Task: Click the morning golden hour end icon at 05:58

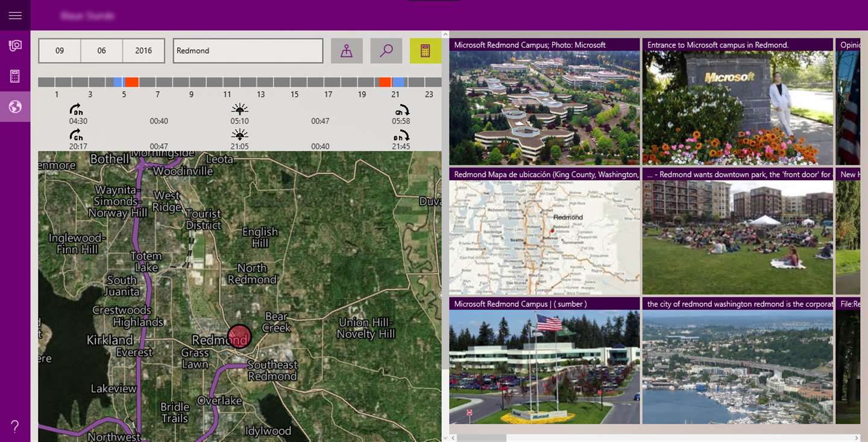Action: 402,109
